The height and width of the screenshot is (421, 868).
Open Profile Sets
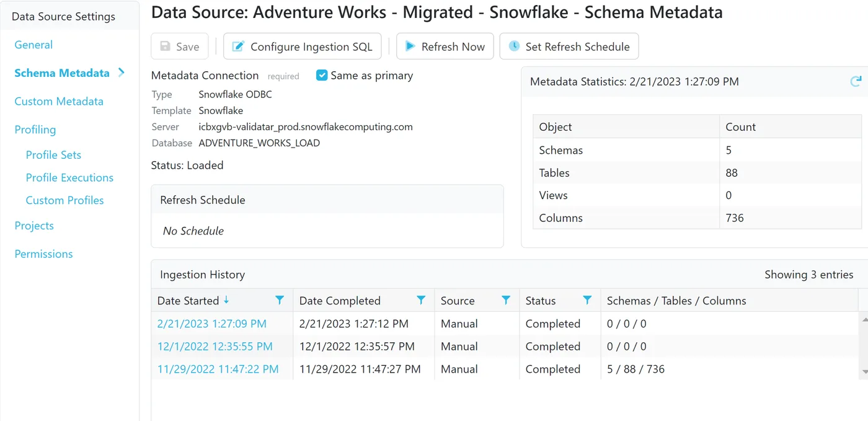coord(53,155)
